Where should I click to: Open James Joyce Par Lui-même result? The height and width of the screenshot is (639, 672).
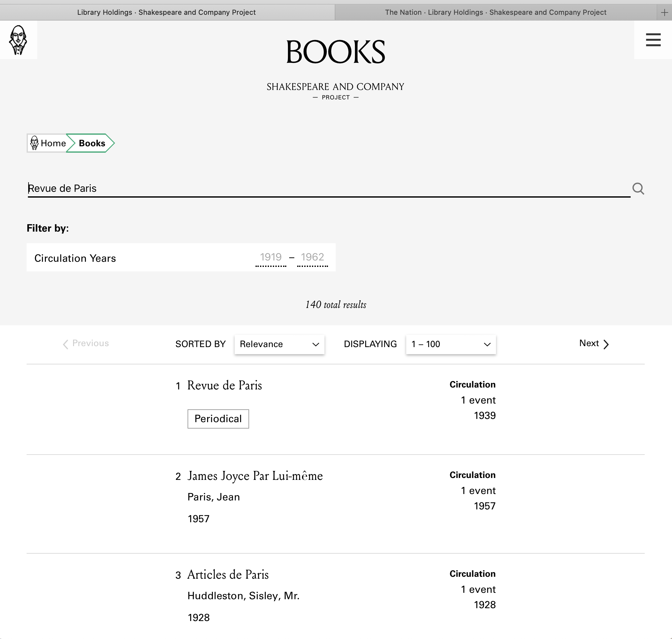[255, 476]
